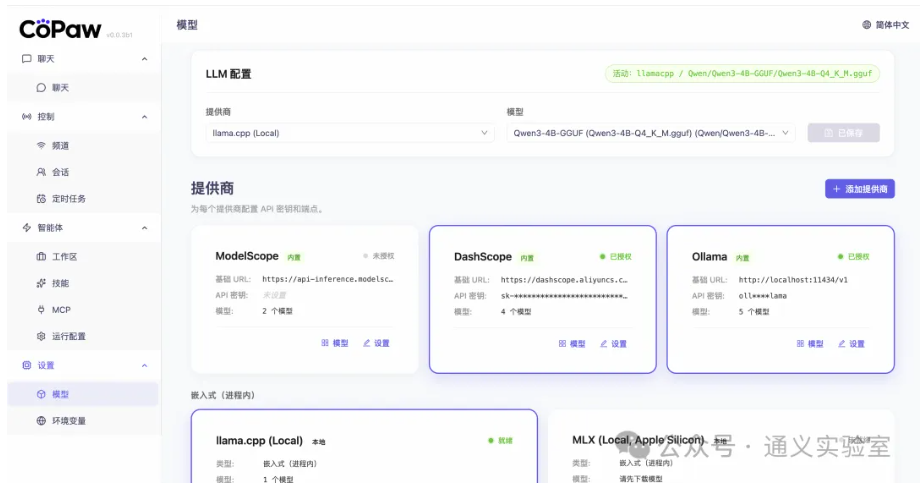Click the active model llamacpp status tag
This screenshot has height=492, width=924.
point(742,74)
